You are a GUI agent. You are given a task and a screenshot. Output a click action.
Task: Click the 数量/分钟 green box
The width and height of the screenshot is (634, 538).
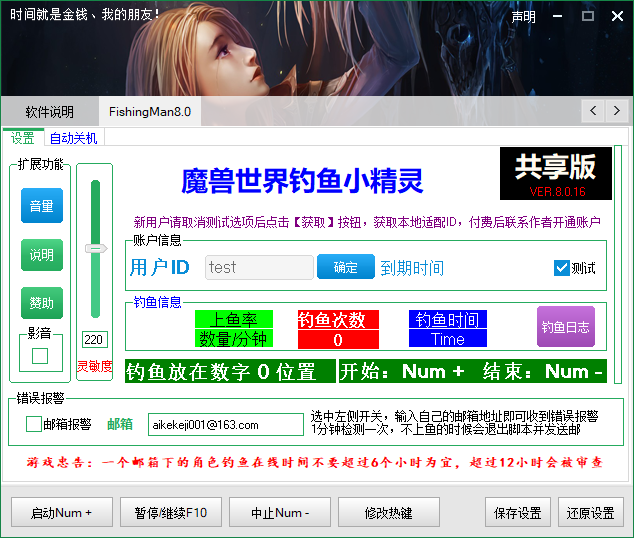pyautogui.click(x=234, y=339)
